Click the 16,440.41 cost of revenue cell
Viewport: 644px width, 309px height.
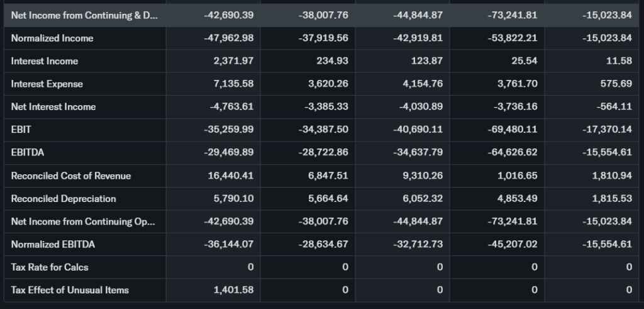(x=230, y=176)
